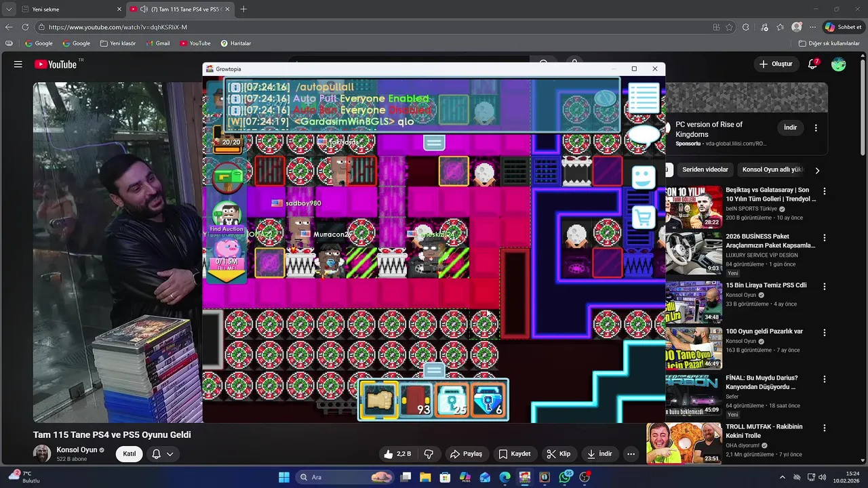Viewport: 868px width, 488px height.
Task: Open WhatsApp from the taskbar
Action: pos(565,477)
